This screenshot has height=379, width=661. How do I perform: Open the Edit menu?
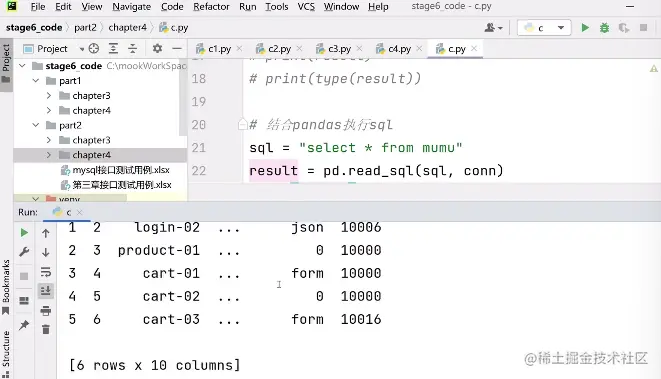[63, 7]
